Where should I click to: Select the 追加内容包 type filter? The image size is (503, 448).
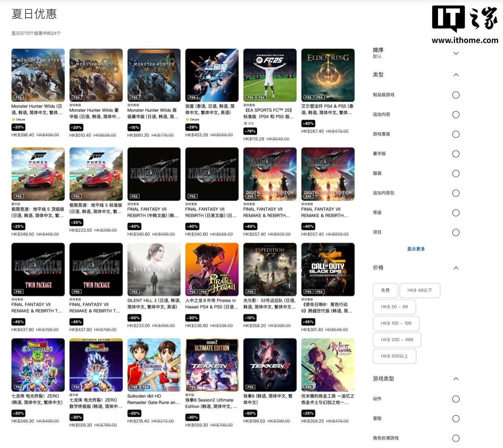456,193
